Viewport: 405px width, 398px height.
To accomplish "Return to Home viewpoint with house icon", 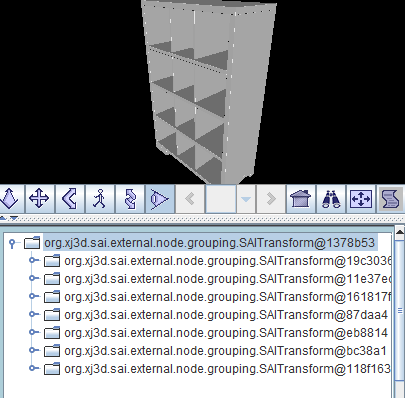I will coord(301,199).
